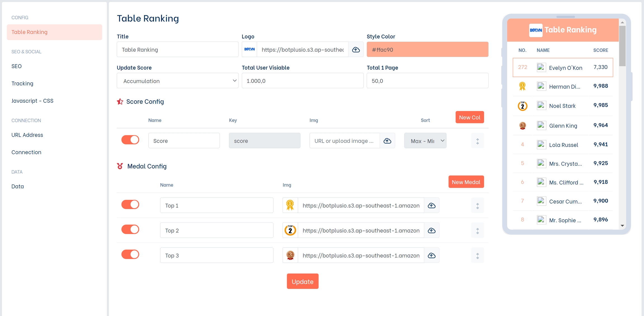Screen dimensions: 644x316
Task: Click Top 3 medal upload icon
Action: [432, 255]
